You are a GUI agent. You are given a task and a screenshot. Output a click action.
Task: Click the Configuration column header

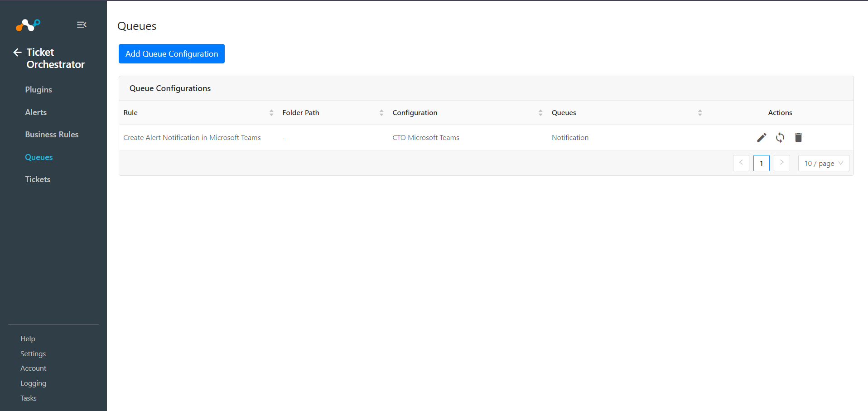click(x=415, y=113)
